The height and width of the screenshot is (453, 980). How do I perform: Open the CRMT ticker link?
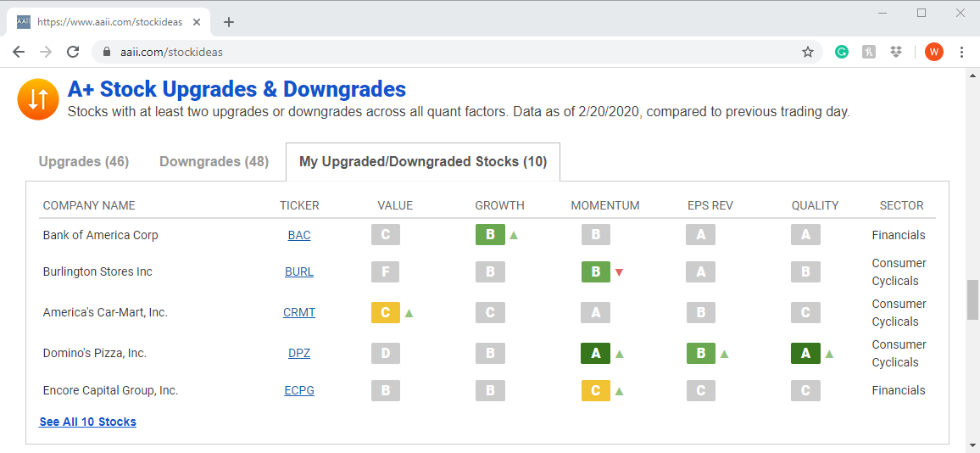pos(299,312)
